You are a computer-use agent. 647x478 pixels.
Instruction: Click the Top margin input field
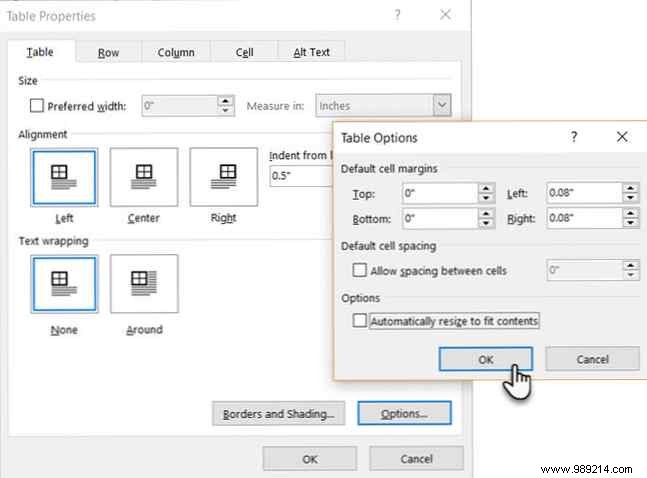(x=440, y=193)
